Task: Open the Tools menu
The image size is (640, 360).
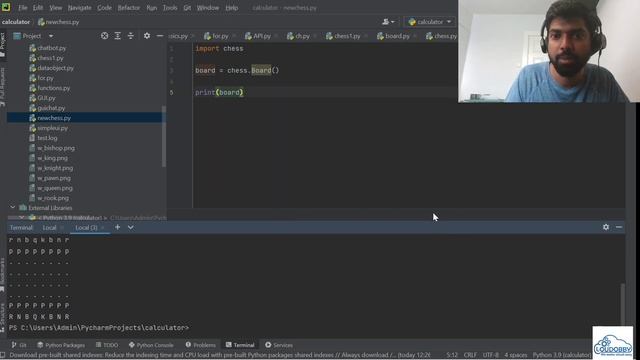Action: click(x=170, y=8)
